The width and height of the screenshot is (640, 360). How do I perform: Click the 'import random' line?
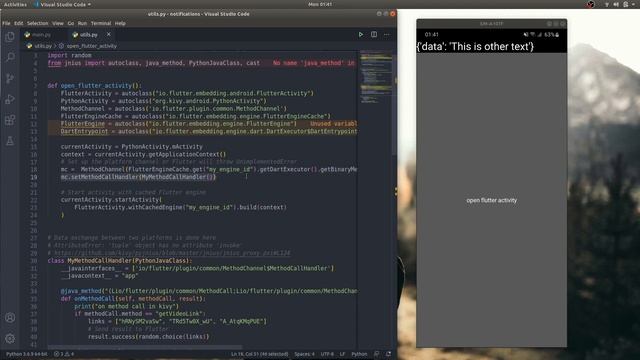(x=69, y=55)
